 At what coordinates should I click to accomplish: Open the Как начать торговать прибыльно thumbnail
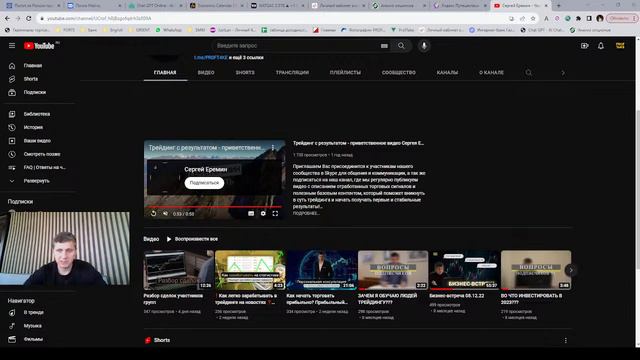tap(322, 270)
